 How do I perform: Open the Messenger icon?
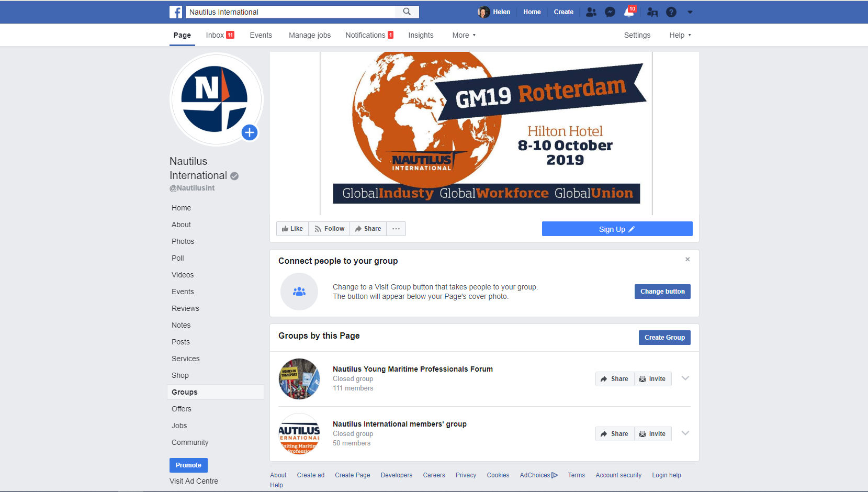610,12
